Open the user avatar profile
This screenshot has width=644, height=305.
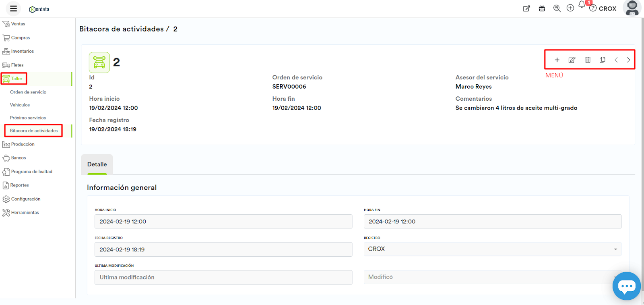[632, 8]
